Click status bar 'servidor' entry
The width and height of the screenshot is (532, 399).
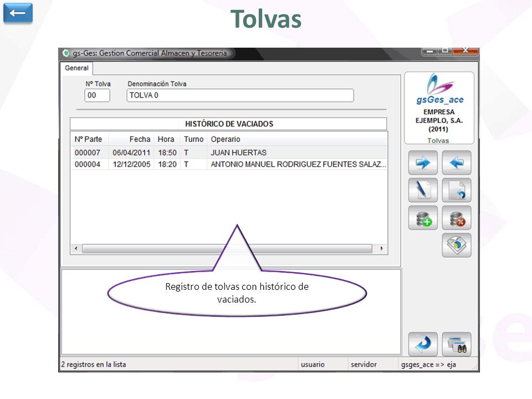364,365
